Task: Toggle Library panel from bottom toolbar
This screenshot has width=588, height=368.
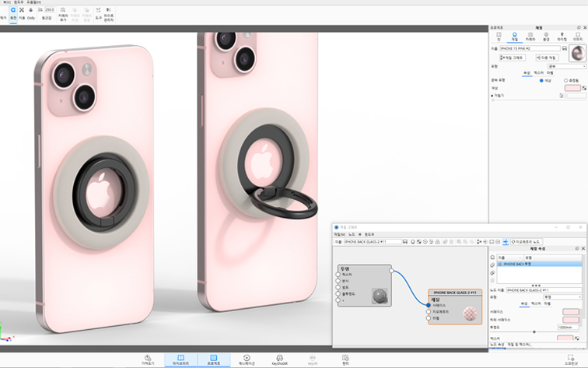Action: 180,360
